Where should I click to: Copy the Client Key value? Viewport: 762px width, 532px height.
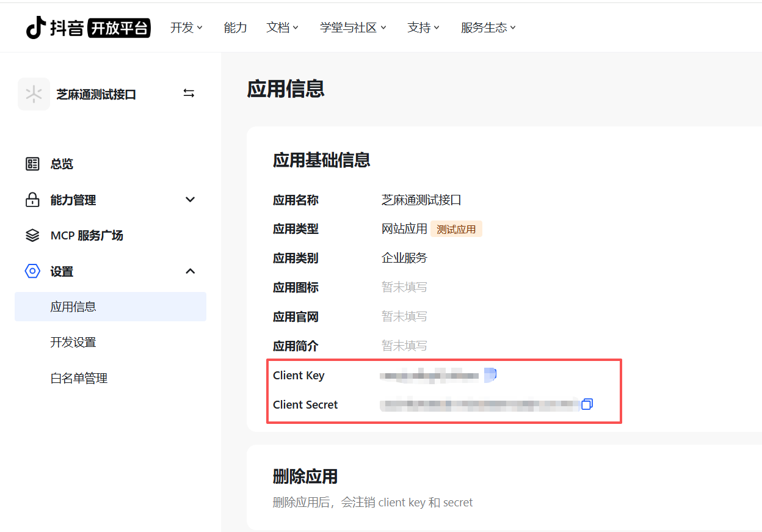click(490, 374)
